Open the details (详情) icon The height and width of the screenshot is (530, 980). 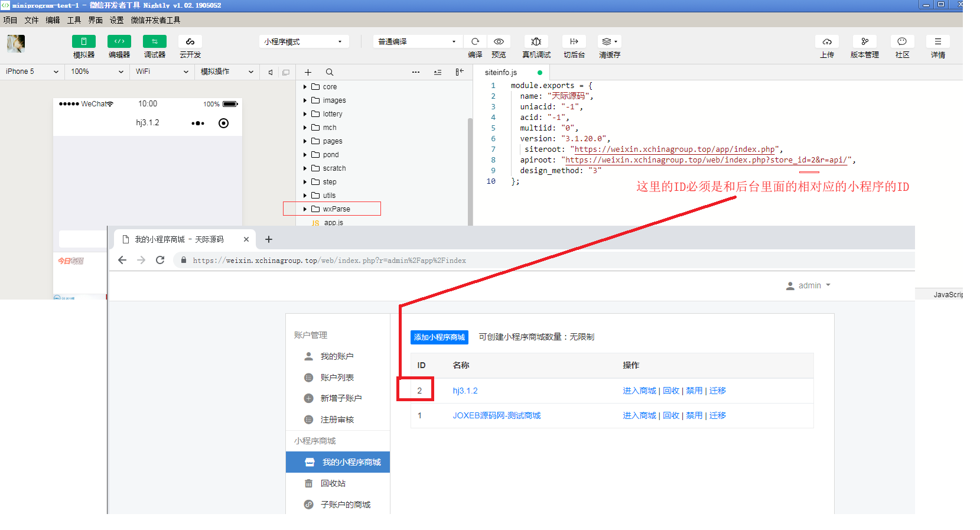click(x=938, y=41)
